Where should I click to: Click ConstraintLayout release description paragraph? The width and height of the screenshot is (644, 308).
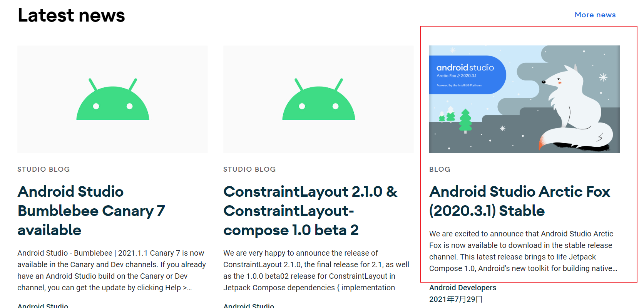coord(316,270)
